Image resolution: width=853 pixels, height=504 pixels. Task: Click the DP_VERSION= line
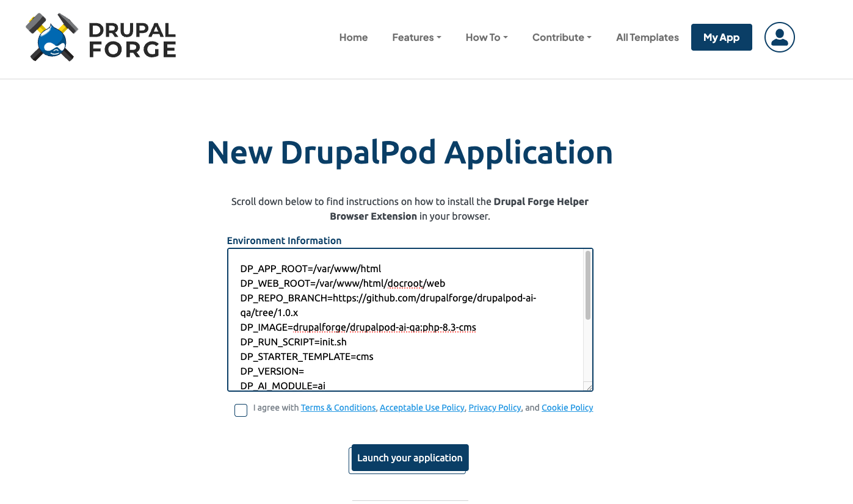pyautogui.click(x=272, y=371)
